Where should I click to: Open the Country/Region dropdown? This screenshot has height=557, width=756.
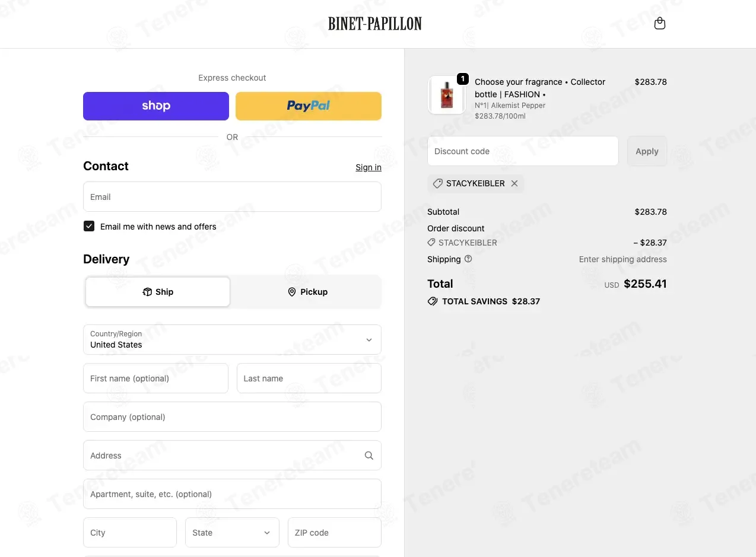point(232,339)
